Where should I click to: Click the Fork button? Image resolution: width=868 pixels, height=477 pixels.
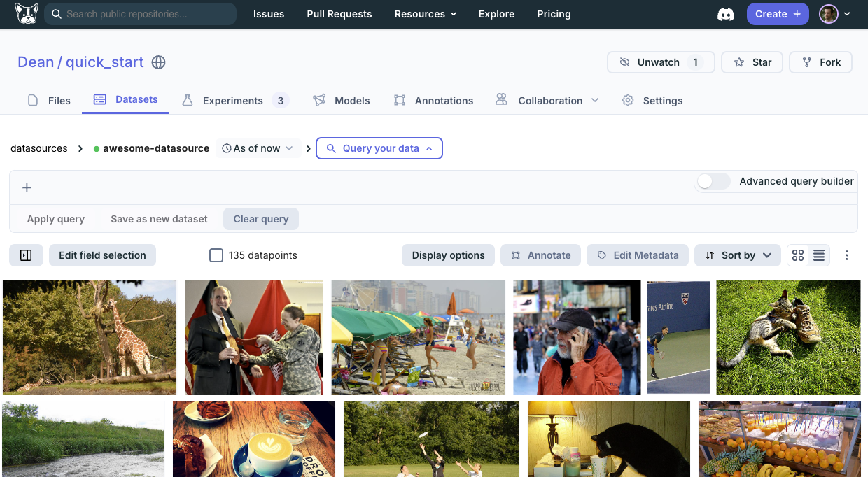pyautogui.click(x=820, y=62)
